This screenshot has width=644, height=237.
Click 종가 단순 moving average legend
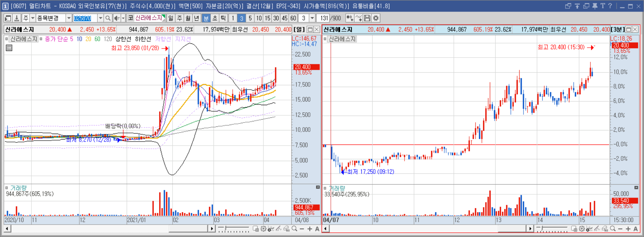pyautogui.click(x=56, y=39)
